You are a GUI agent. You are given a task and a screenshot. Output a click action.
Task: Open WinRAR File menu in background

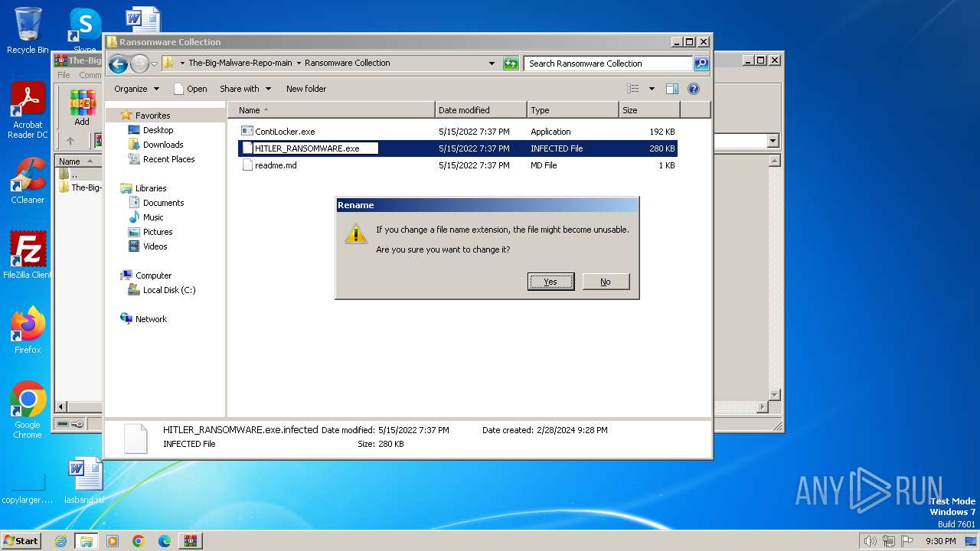tap(64, 75)
